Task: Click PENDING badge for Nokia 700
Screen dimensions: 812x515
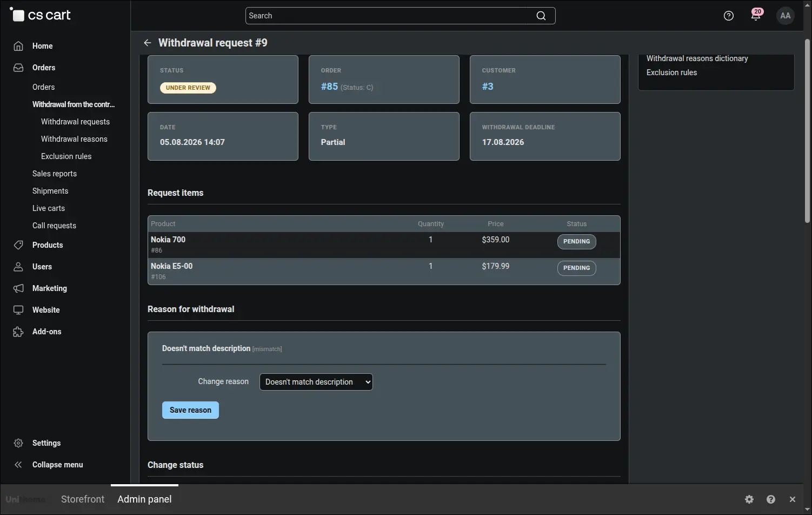Action: pos(577,242)
